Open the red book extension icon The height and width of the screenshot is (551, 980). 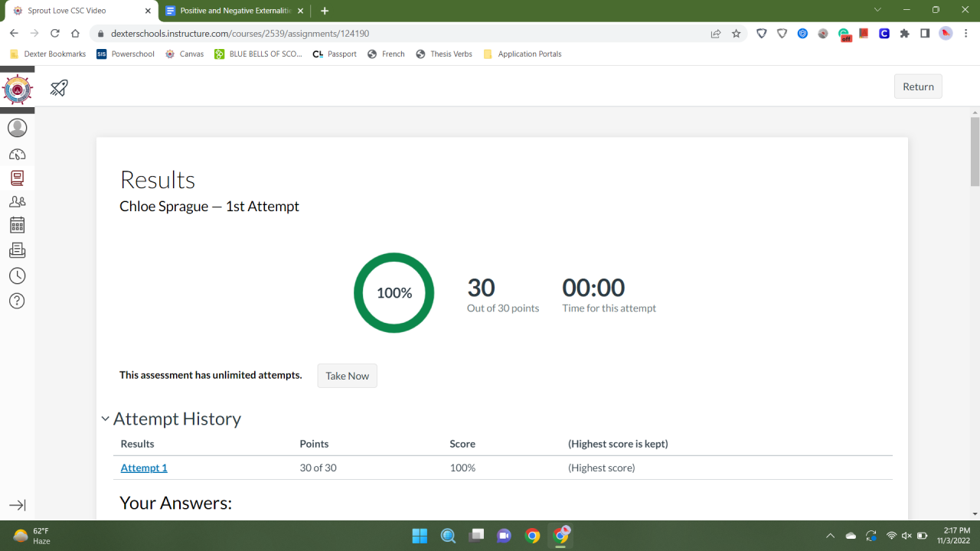pyautogui.click(x=864, y=34)
